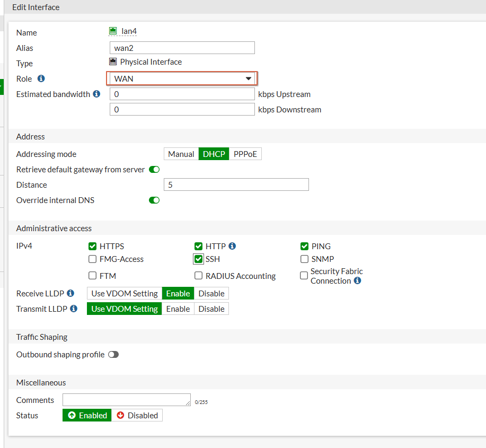This screenshot has width=486, height=448.
Task: Set interface Status to Disabled
Action: (x=137, y=415)
